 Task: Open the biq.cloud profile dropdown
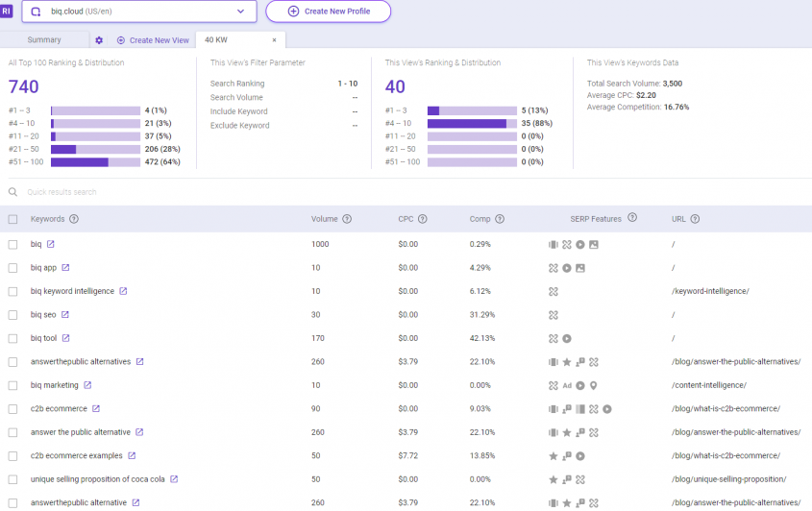coord(138,12)
